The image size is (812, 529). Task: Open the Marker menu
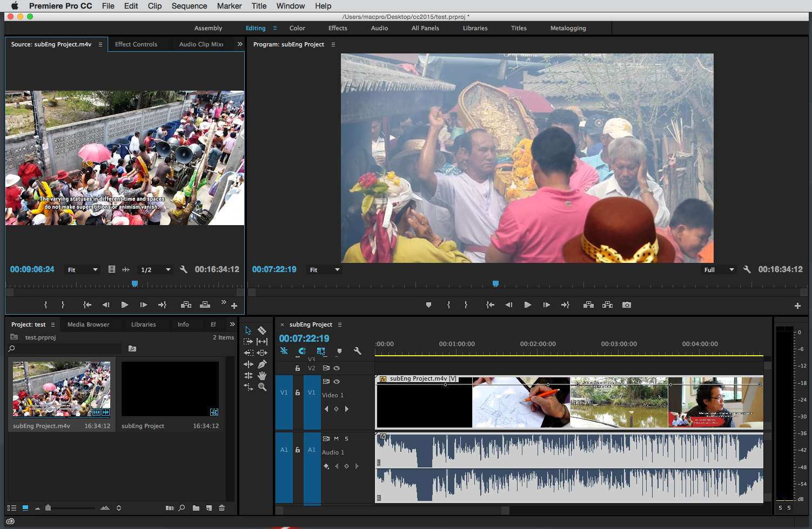(x=229, y=6)
